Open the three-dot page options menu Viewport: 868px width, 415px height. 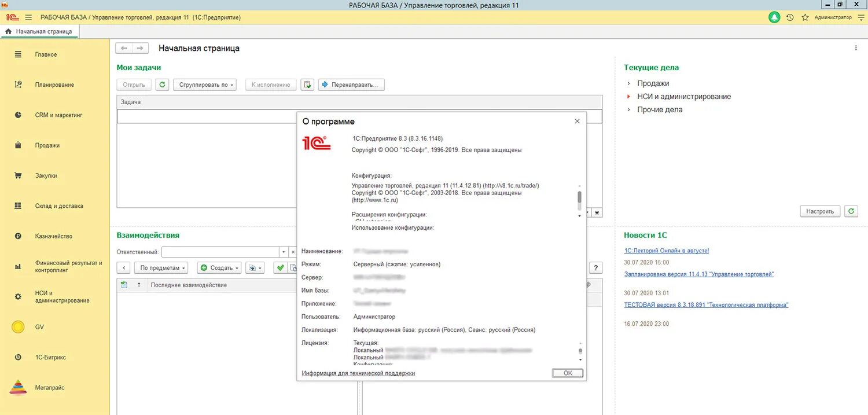[856, 48]
